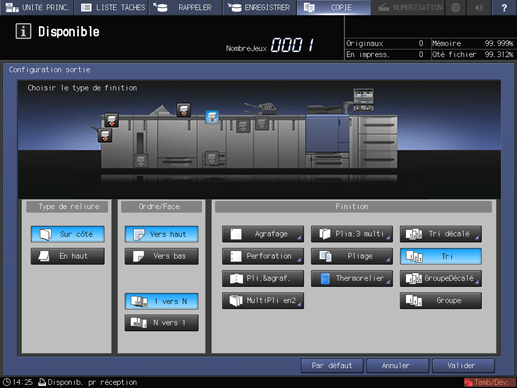Viewport: 517px width, 388px height.
Task: Enable Groupe finishing mode
Action: (x=441, y=300)
